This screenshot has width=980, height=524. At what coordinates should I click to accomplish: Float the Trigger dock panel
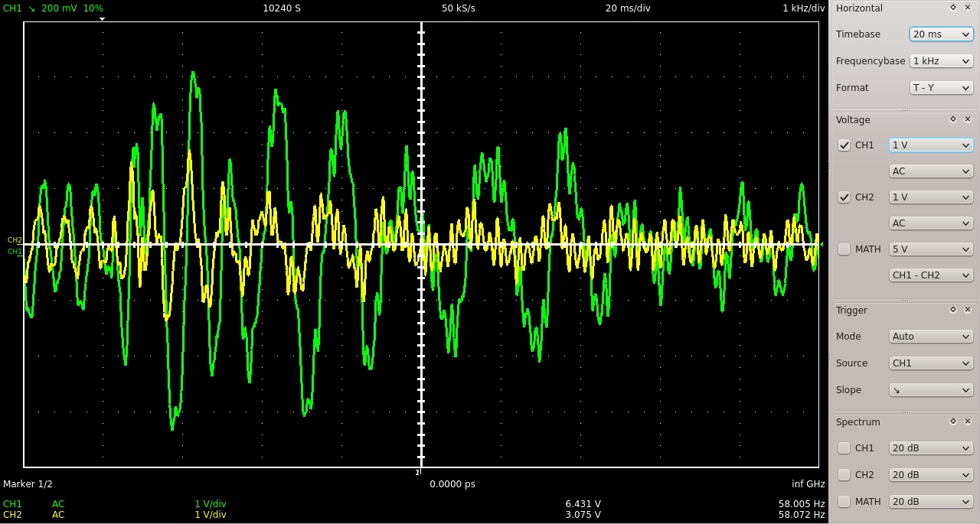[x=953, y=310]
